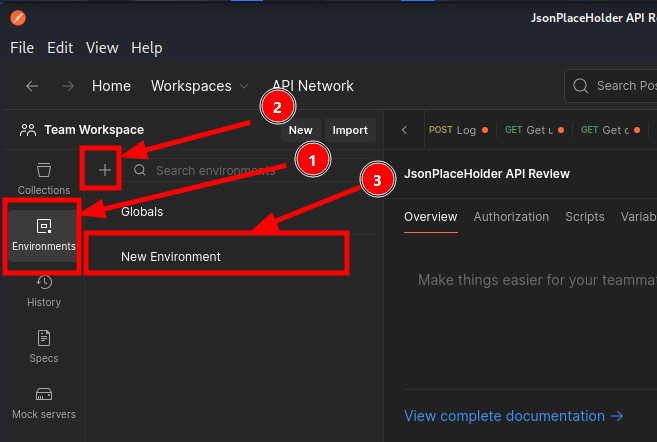Open the View menu
This screenshot has width=657, height=442.
102,48
